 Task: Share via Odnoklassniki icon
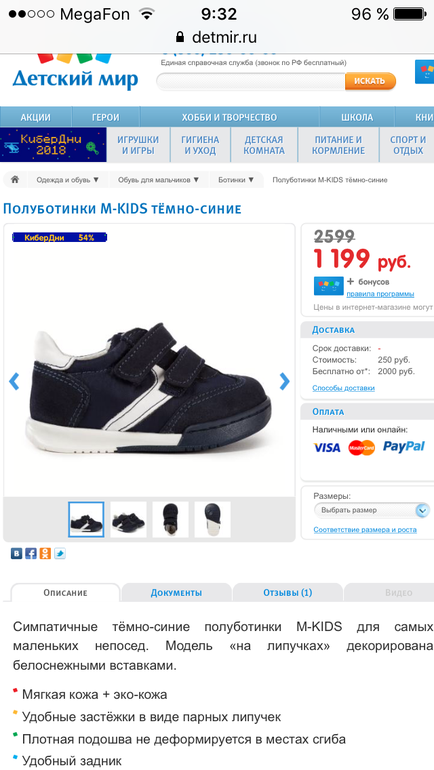45,553
